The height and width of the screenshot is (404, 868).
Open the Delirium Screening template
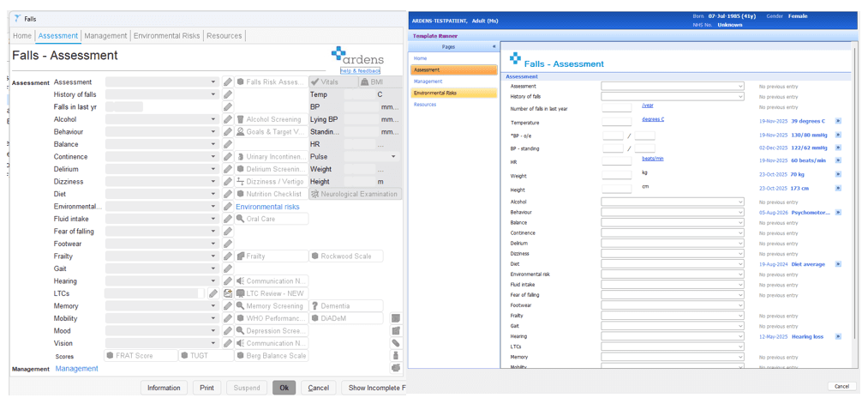point(272,169)
